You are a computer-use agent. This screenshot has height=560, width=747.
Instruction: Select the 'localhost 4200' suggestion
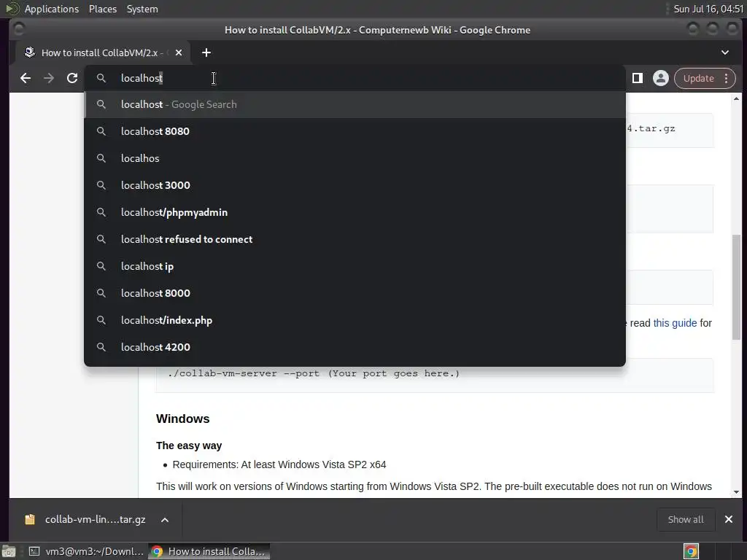355,347
